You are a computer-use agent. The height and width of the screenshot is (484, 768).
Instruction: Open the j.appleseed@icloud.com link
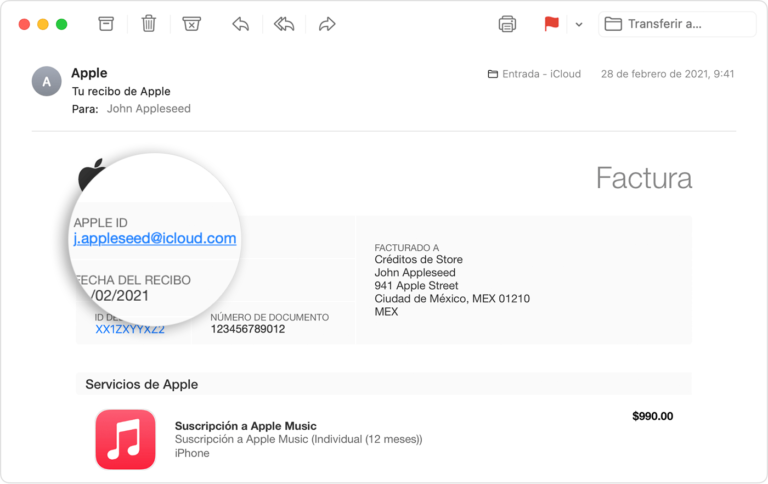click(155, 238)
